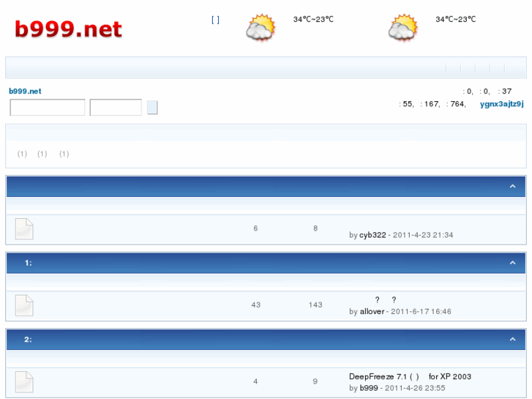Screen dimensions: 532x399
Task: Focus the second login input field
Action: pos(116,108)
